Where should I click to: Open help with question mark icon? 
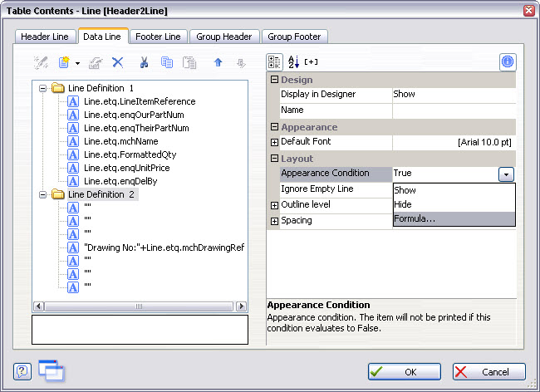[x=22, y=372]
